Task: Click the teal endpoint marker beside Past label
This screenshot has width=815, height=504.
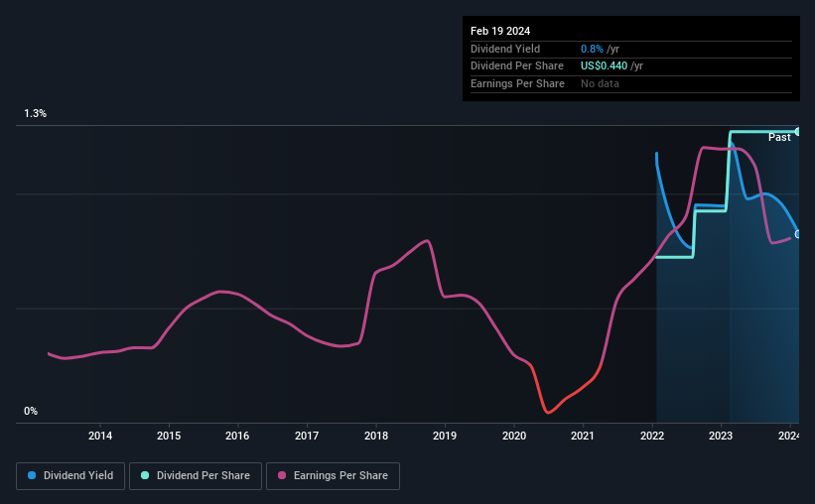Action: (797, 131)
